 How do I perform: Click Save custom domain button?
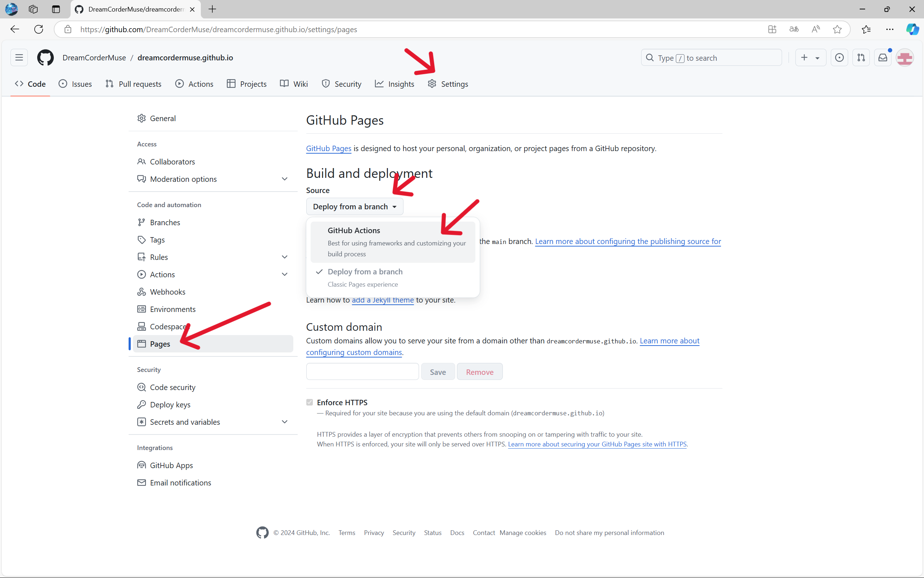438,372
